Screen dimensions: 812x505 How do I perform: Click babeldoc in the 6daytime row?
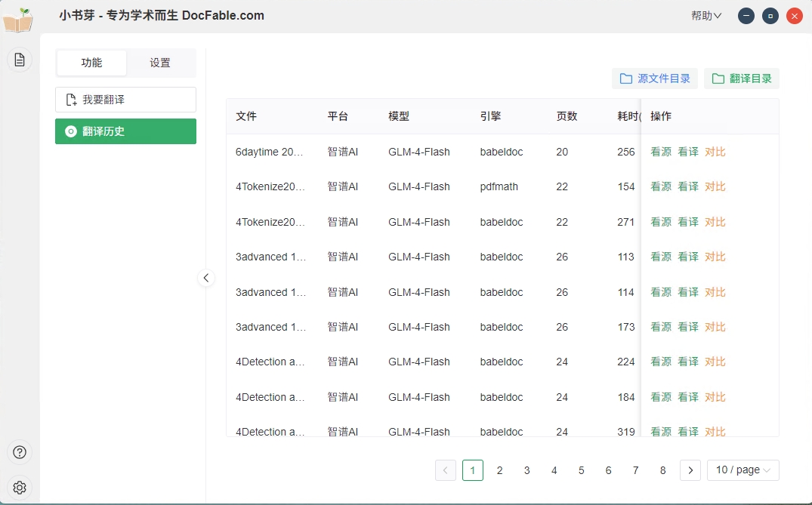tap(502, 152)
